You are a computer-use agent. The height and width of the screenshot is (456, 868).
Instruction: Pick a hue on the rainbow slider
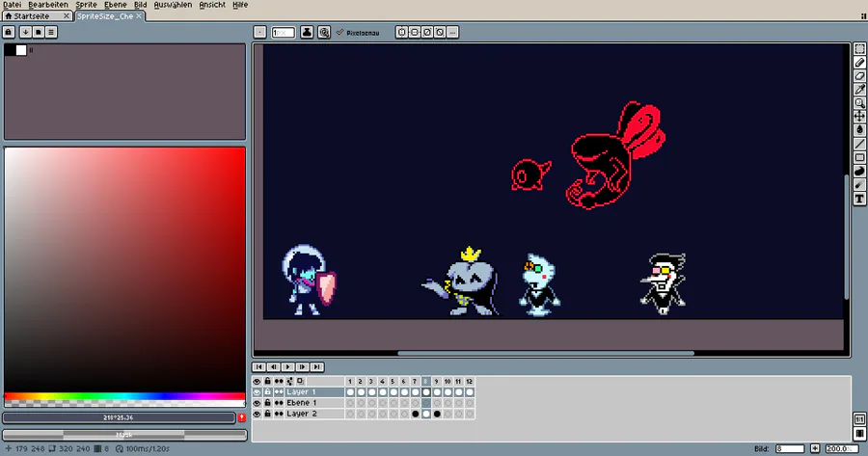coord(124,396)
